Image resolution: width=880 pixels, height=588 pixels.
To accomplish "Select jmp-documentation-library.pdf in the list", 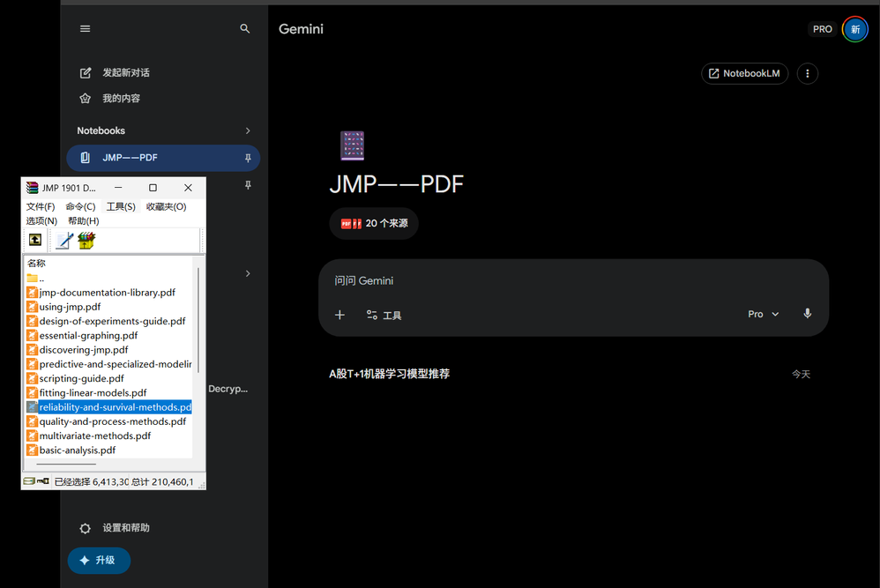I will [x=101, y=293].
